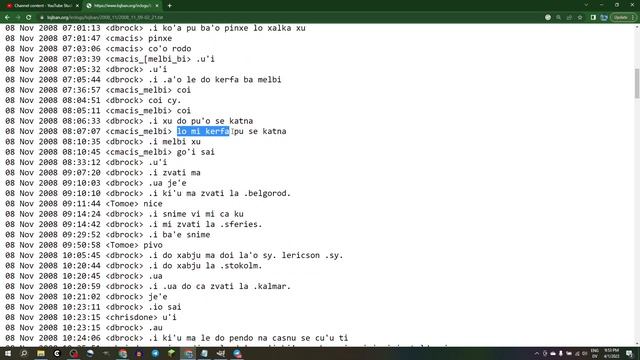Click the scrollbar down arrow

tap(637, 344)
